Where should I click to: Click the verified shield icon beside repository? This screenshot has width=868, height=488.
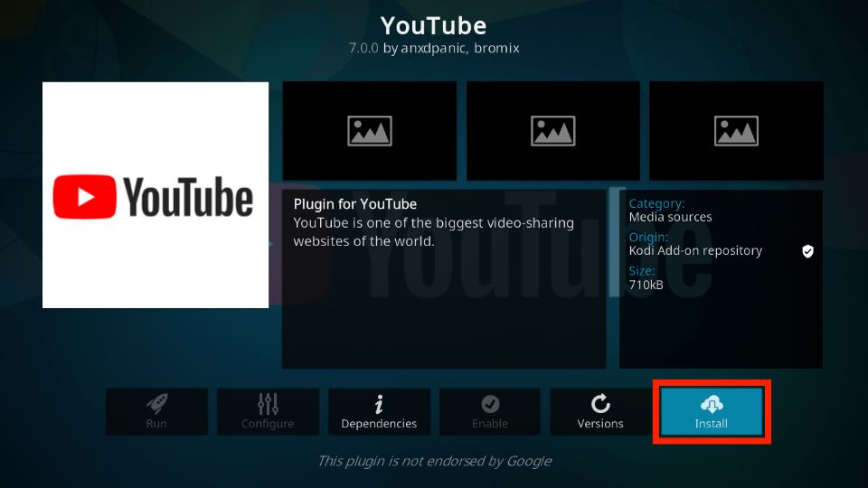pos(807,251)
